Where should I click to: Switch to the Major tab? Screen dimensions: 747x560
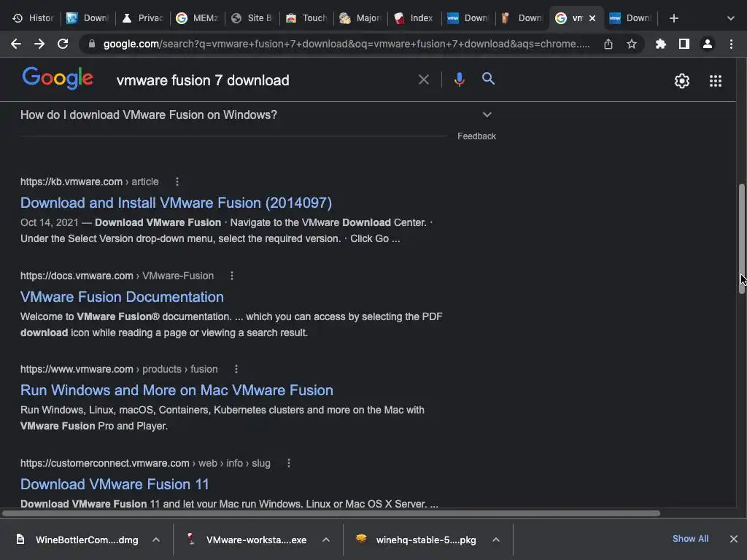tap(360, 18)
